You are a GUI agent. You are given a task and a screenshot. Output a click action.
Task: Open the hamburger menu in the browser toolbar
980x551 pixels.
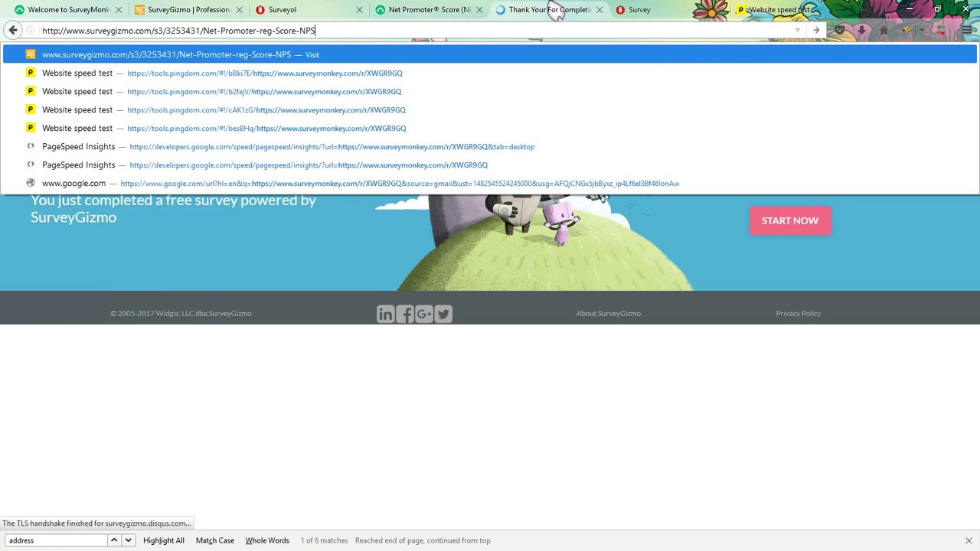pyautogui.click(x=968, y=31)
